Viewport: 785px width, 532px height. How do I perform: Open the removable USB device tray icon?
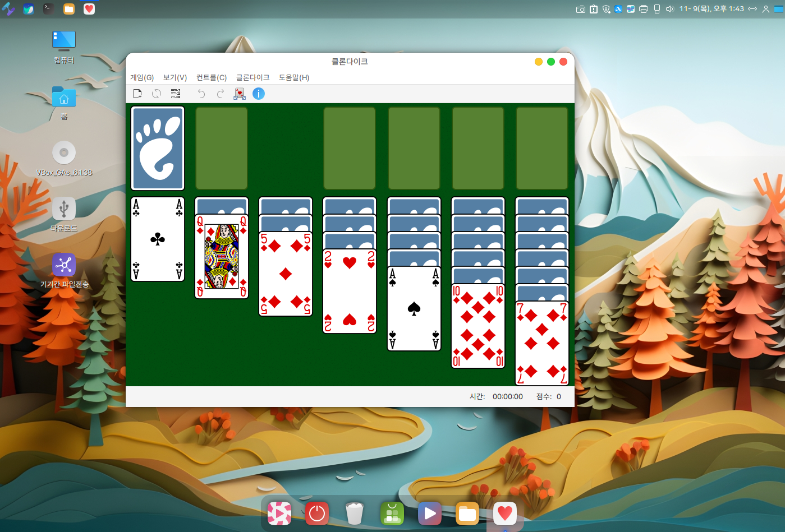(657, 9)
